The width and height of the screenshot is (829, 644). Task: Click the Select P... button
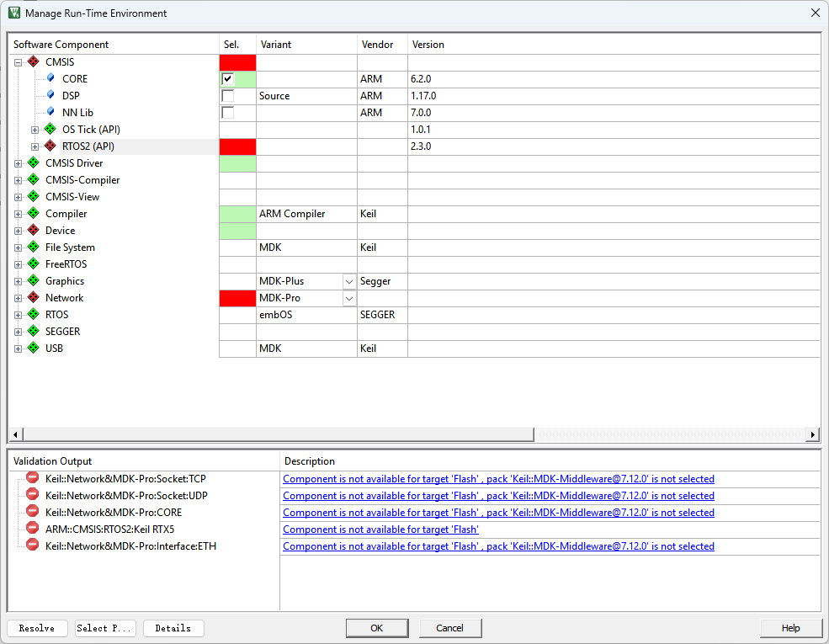click(x=105, y=628)
